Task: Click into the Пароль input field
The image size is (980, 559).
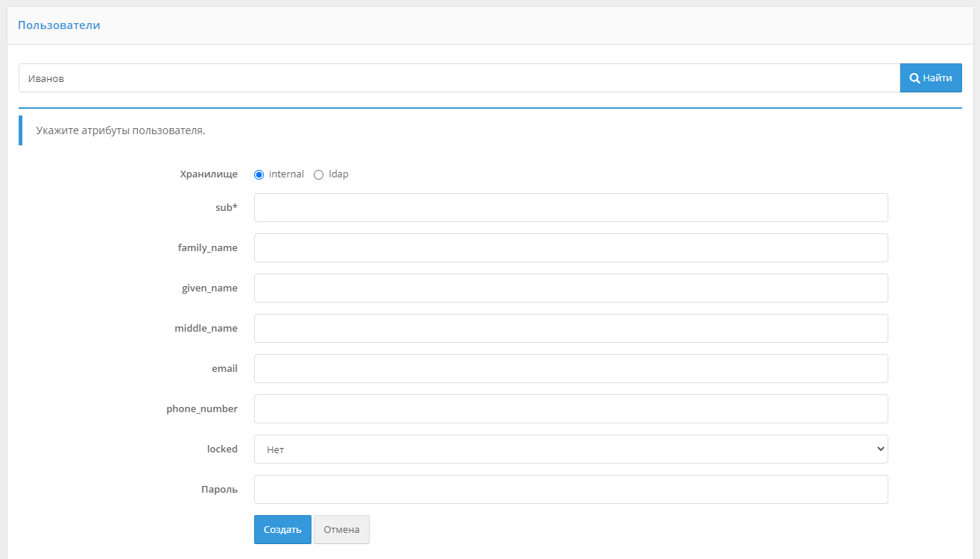Action: coord(570,490)
